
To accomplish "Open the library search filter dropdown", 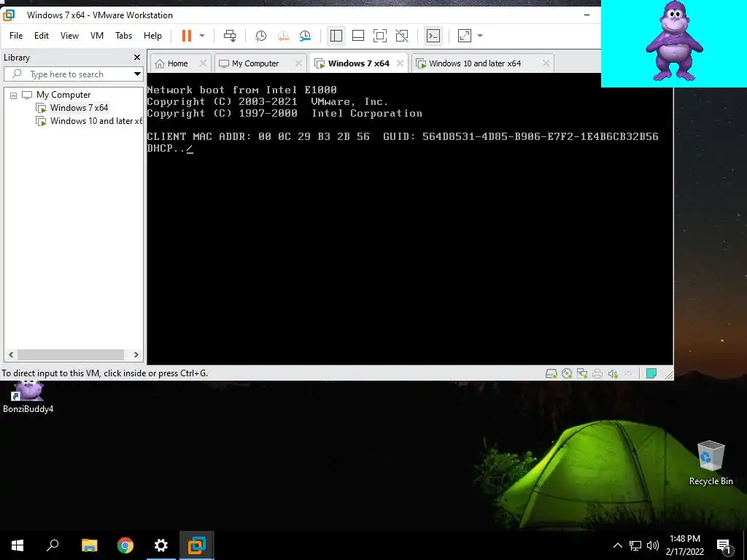I will click(137, 74).
